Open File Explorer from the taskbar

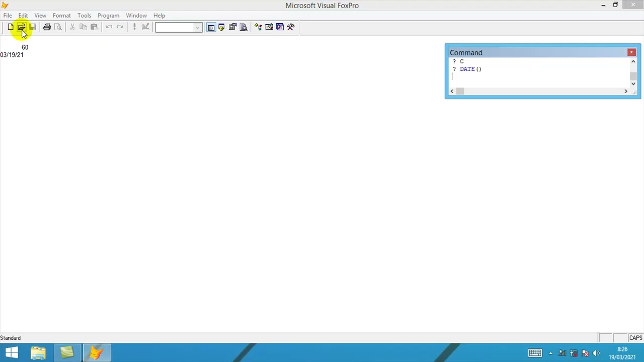[38, 353]
